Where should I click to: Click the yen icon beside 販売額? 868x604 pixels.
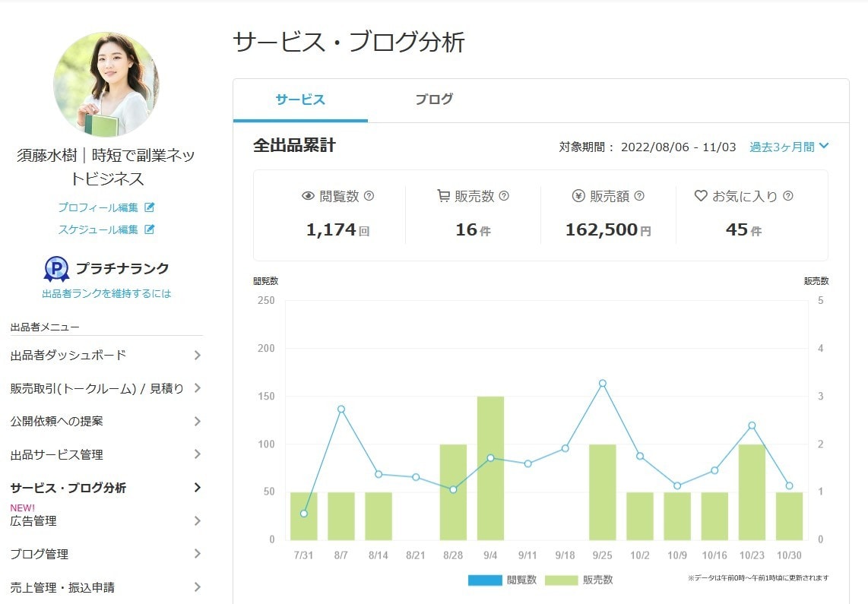(x=578, y=196)
